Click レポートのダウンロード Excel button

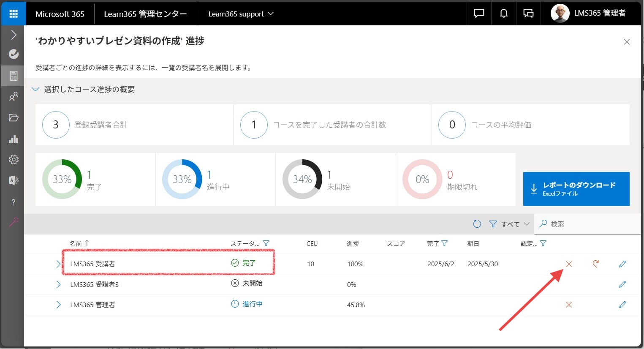point(576,189)
